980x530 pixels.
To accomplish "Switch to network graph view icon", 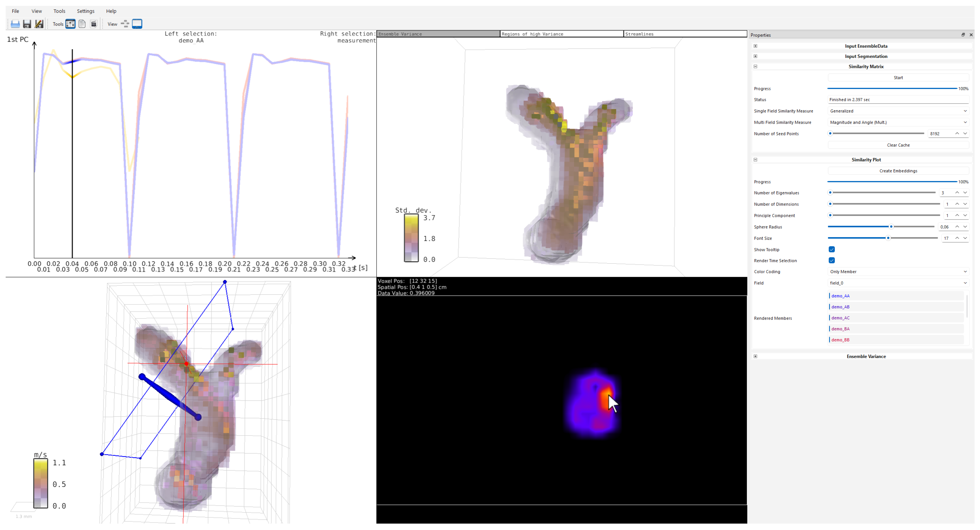I will [125, 24].
